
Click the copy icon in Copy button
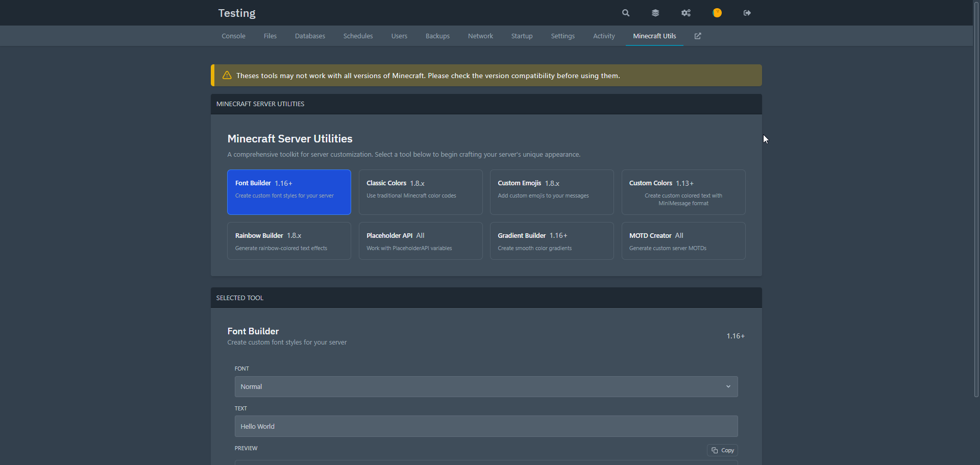click(715, 450)
